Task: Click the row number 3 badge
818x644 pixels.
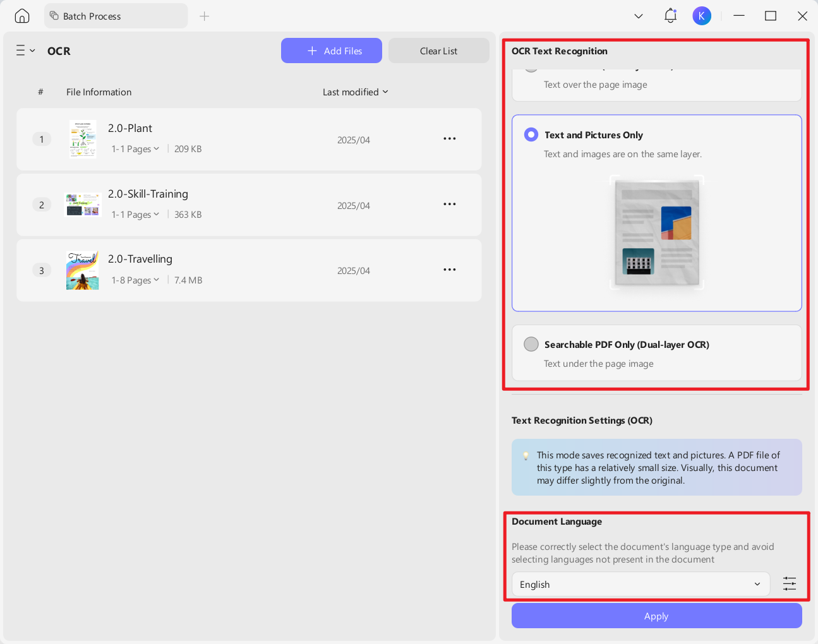Action: (x=42, y=270)
